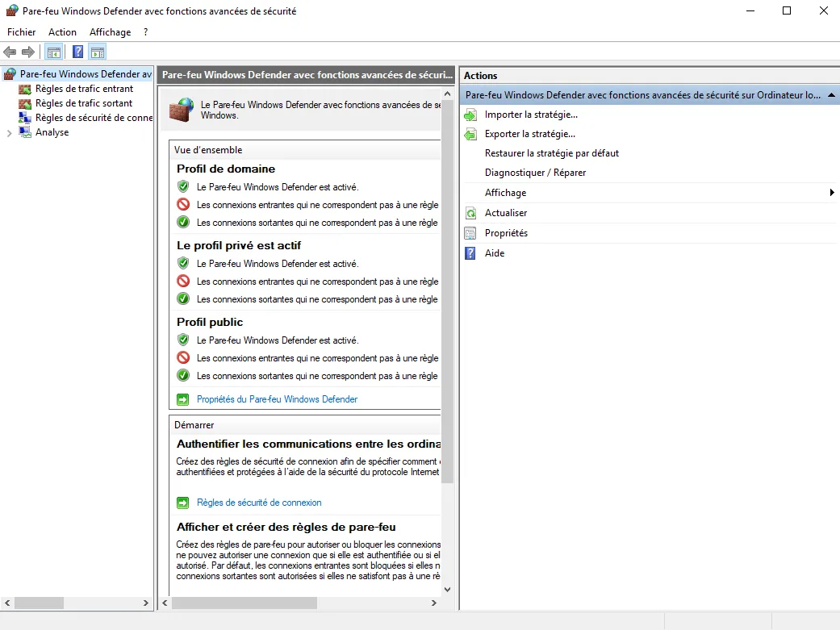Click the Back arrow toolbar icon
840x630 pixels.
point(10,52)
